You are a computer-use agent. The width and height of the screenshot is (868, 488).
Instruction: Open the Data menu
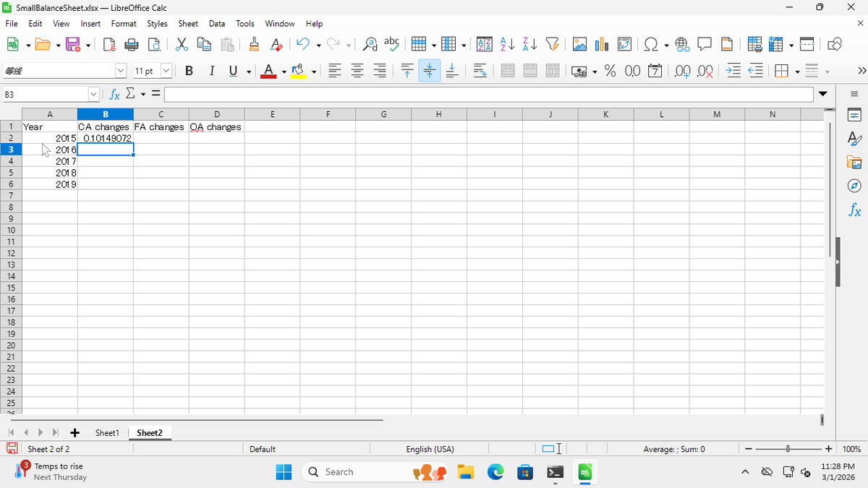coord(217,24)
